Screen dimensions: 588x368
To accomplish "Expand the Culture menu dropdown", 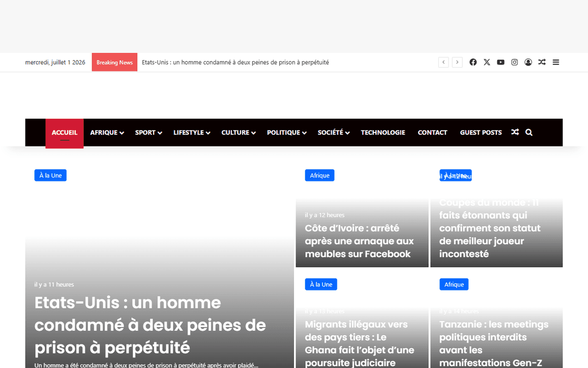I will pos(238,132).
